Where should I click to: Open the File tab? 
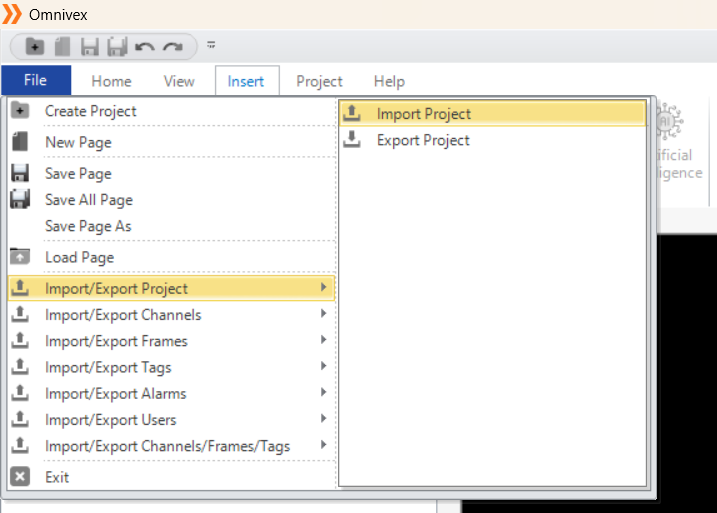click(36, 80)
